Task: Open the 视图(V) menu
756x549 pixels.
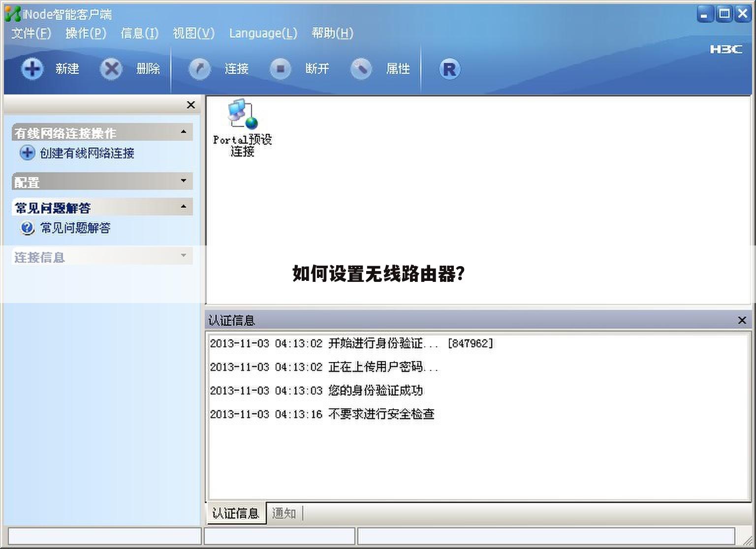Action: [193, 33]
